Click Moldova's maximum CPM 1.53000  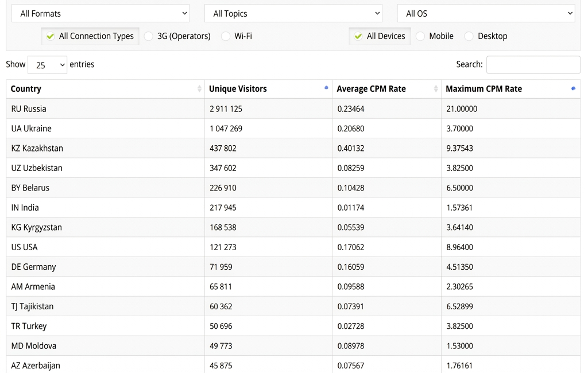(x=460, y=345)
